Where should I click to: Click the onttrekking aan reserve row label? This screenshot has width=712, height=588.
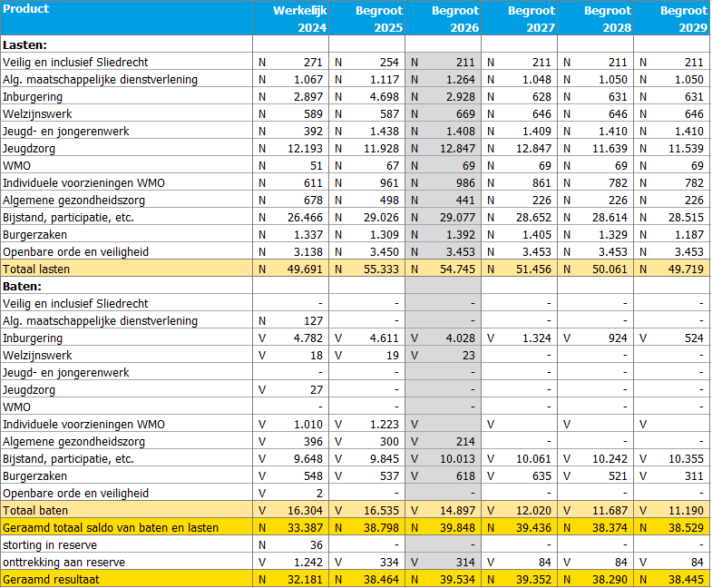(x=63, y=563)
